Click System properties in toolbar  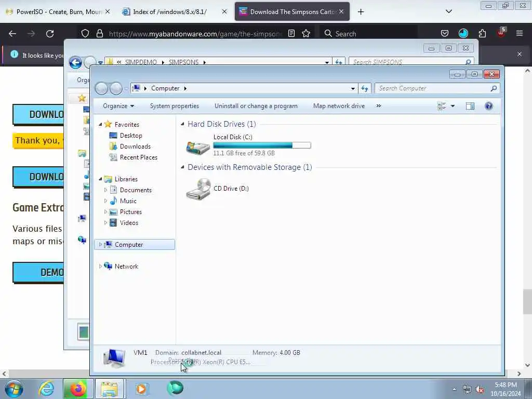(175, 106)
